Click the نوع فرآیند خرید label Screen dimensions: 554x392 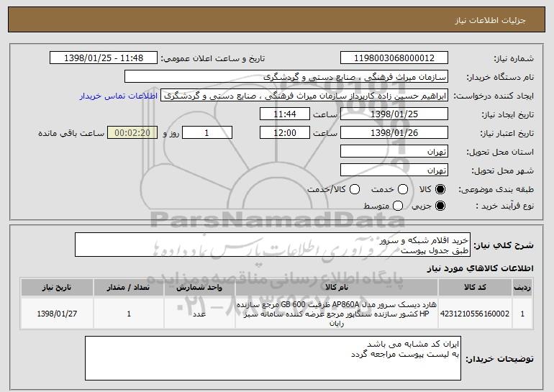tap(504, 206)
